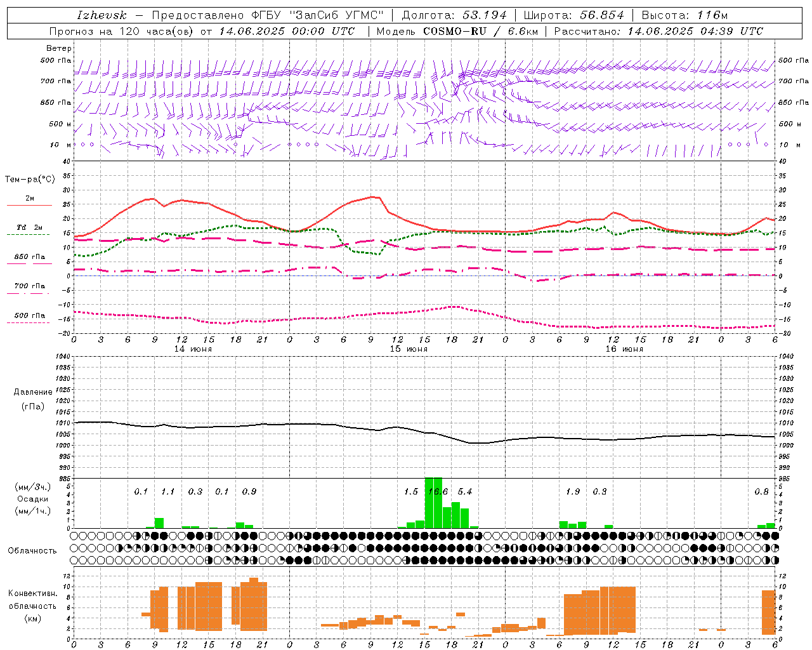Select the model name COSMO-RU / 6.6км
Image resolution: width=812 pixels, height=650 pixels.
(x=480, y=31)
